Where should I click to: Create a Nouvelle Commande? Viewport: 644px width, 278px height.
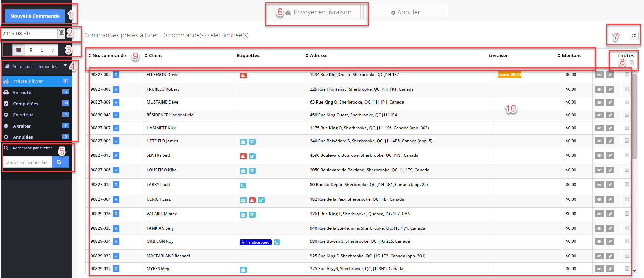[x=35, y=16]
